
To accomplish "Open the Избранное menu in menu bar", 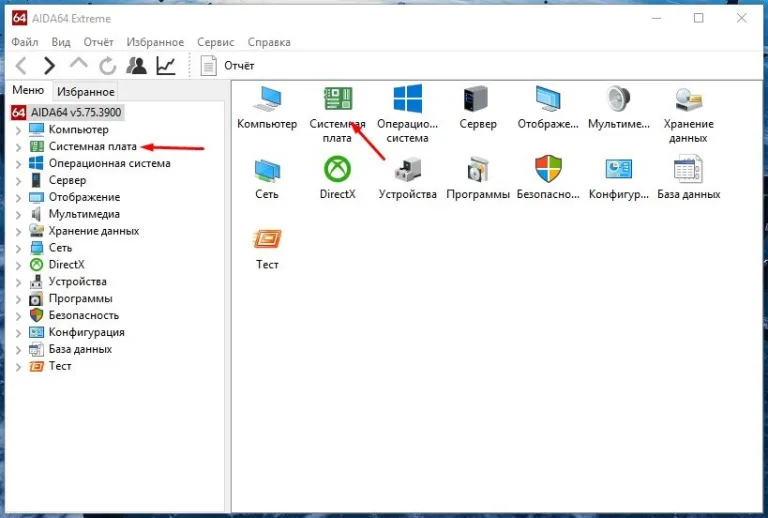I will 155,42.
